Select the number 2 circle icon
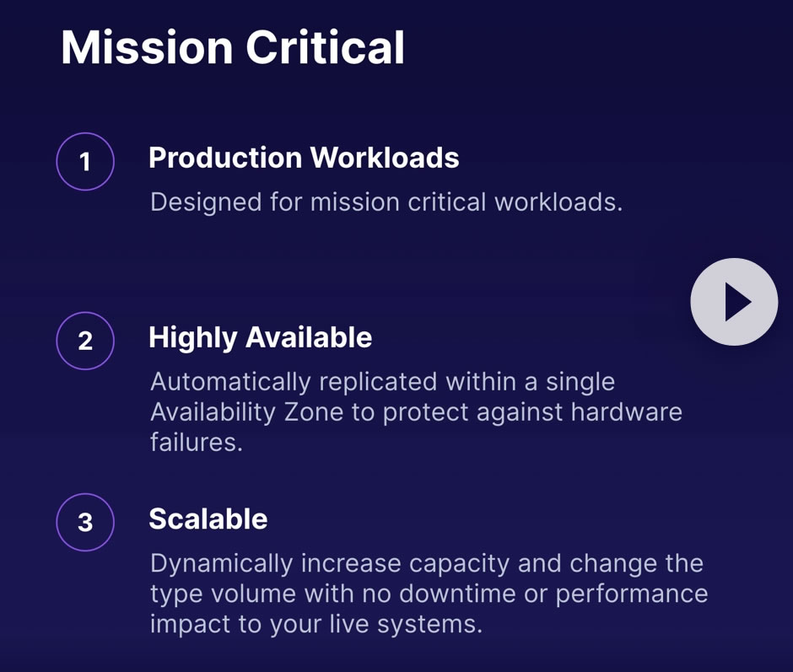 click(x=85, y=341)
